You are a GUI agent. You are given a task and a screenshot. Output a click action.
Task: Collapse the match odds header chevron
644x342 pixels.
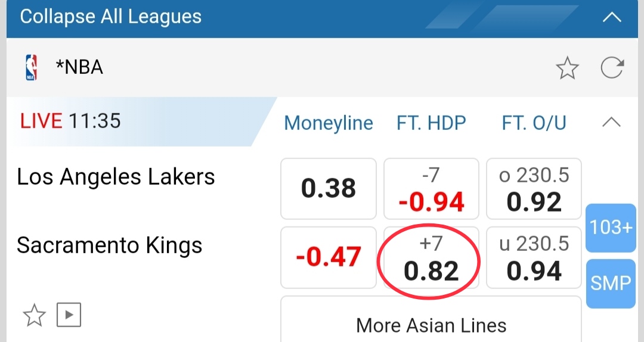(611, 123)
